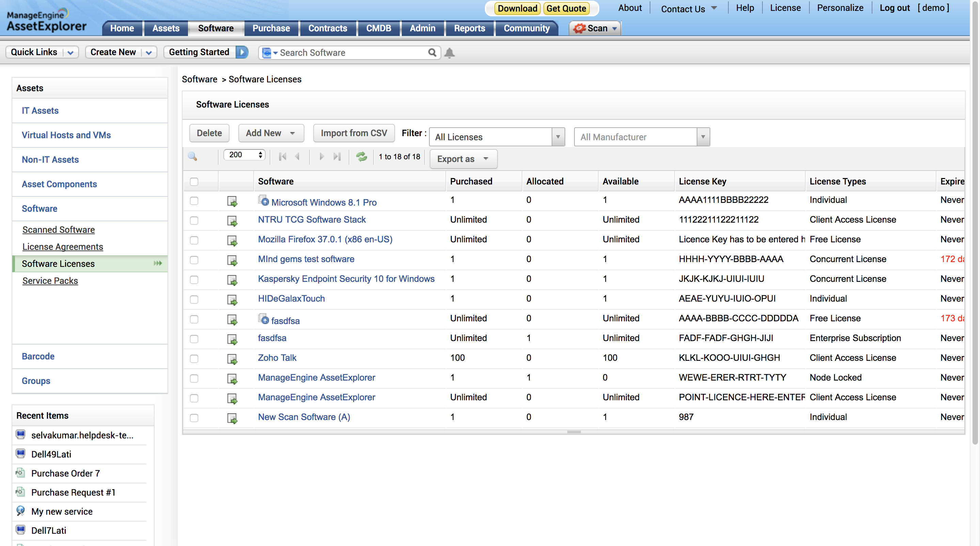Click allocate icon for NTRU TCG Software Stack row

(232, 220)
